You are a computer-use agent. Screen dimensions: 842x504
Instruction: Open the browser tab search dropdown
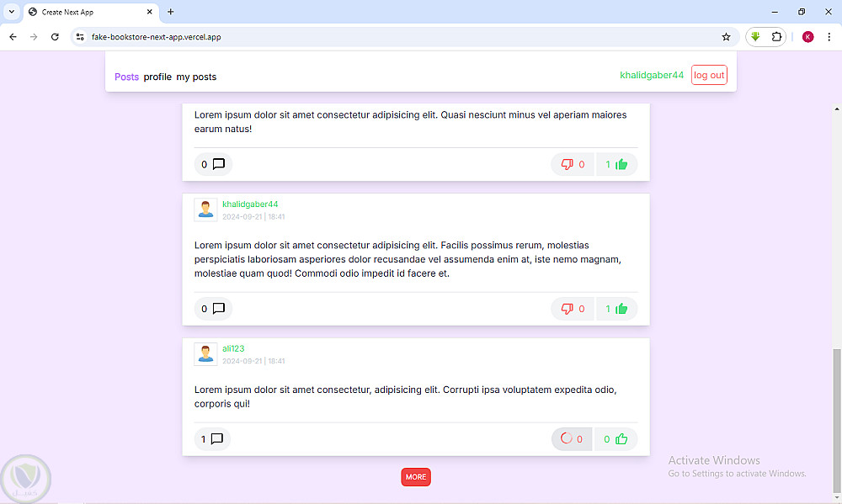pyautogui.click(x=12, y=12)
